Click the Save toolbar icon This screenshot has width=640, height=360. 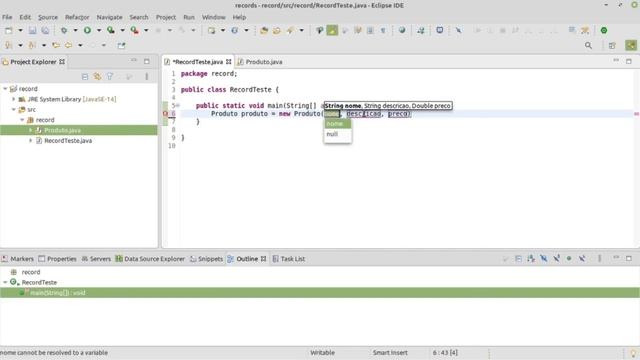coord(32,31)
